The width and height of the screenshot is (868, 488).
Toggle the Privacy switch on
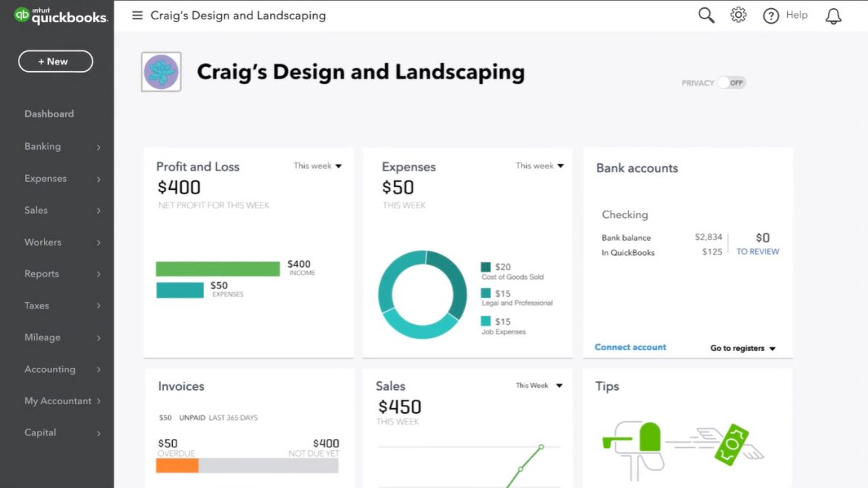(x=731, y=83)
